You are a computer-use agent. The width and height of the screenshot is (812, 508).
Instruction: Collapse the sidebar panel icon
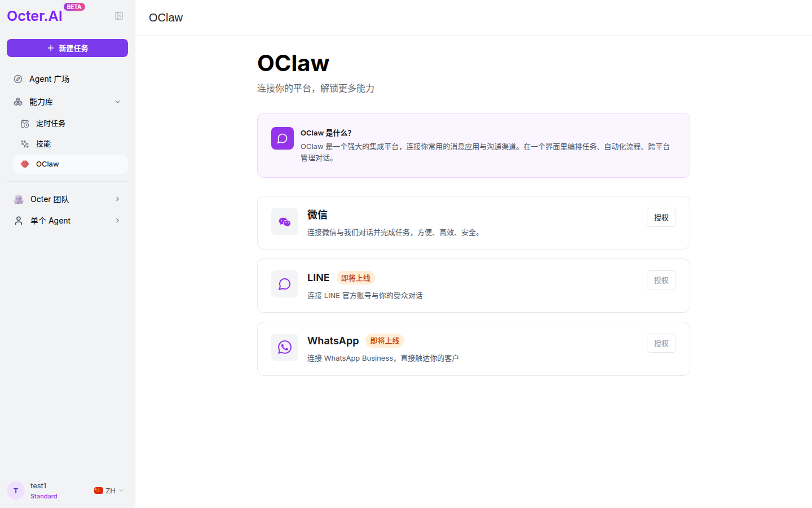click(119, 16)
